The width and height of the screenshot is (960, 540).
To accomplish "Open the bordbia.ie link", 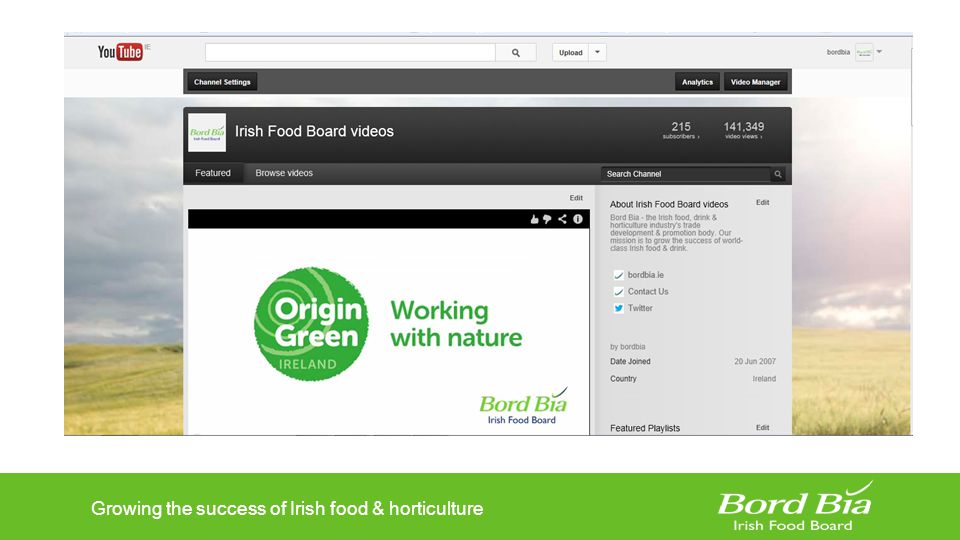I will click(645, 275).
